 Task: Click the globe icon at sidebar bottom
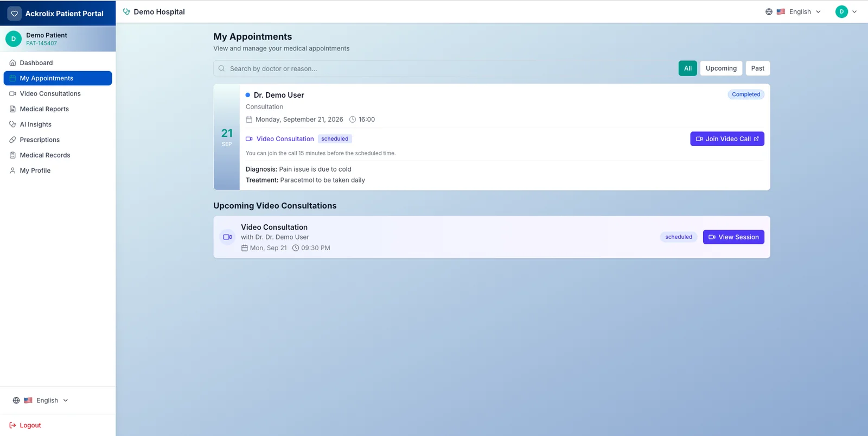pyautogui.click(x=16, y=400)
